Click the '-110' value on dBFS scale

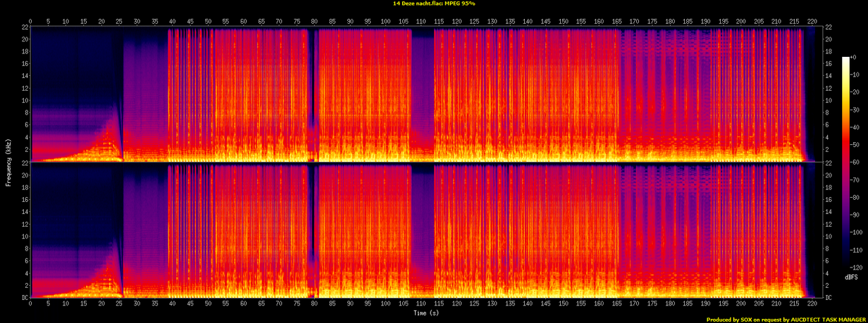point(856,249)
